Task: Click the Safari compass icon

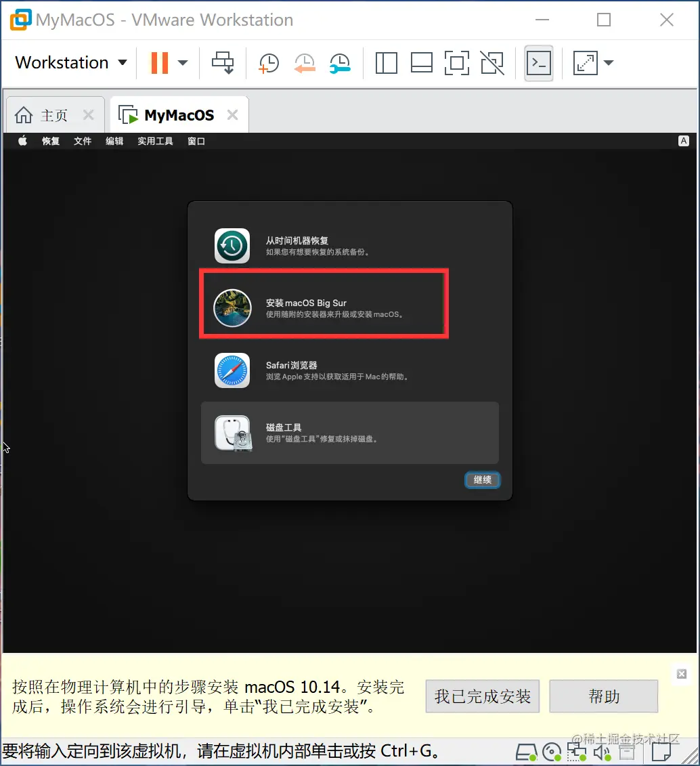Action: coord(232,370)
